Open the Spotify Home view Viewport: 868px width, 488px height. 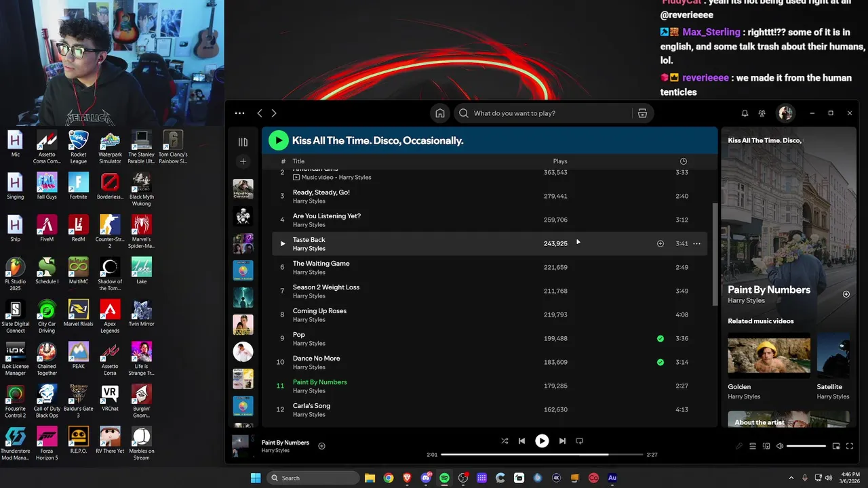pos(440,113)
